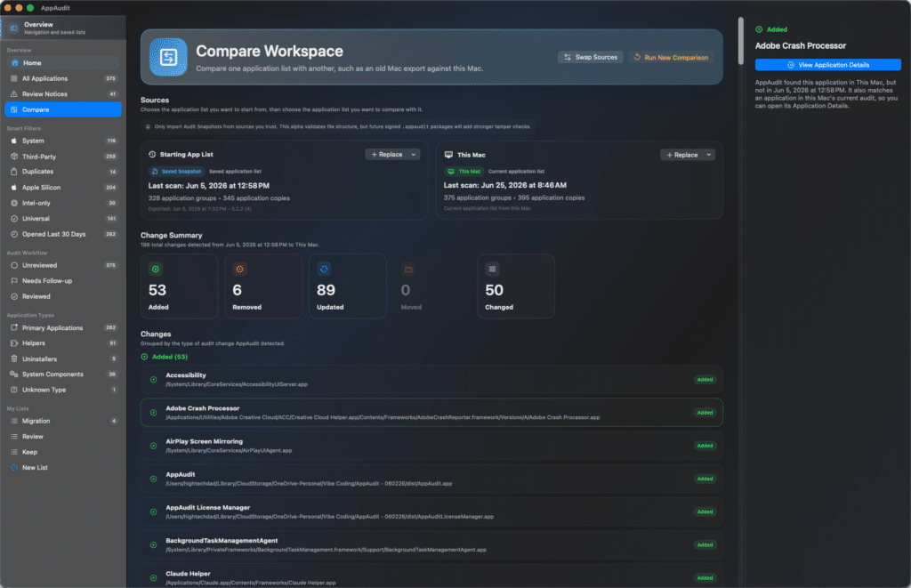The width and height of the screenshot is (911, 588).
Task: Click the Saved Snapshot badge
Action: [176, 172]
